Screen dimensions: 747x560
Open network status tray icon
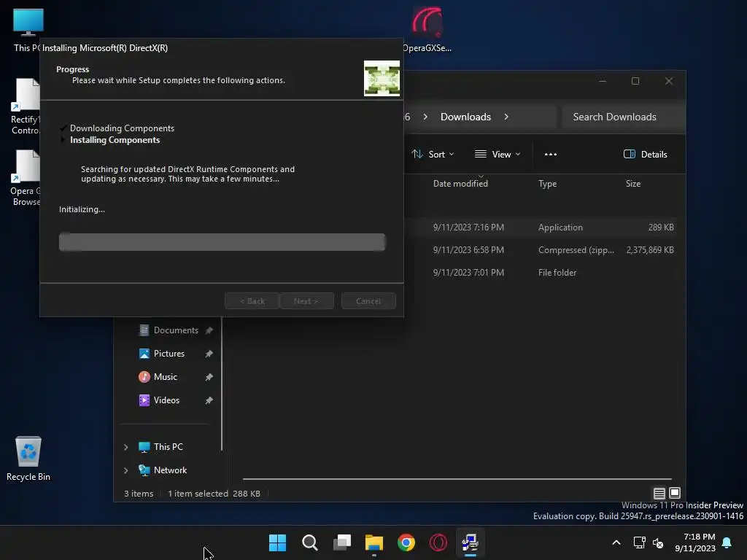pyautogui.click(x=639, y=542)
